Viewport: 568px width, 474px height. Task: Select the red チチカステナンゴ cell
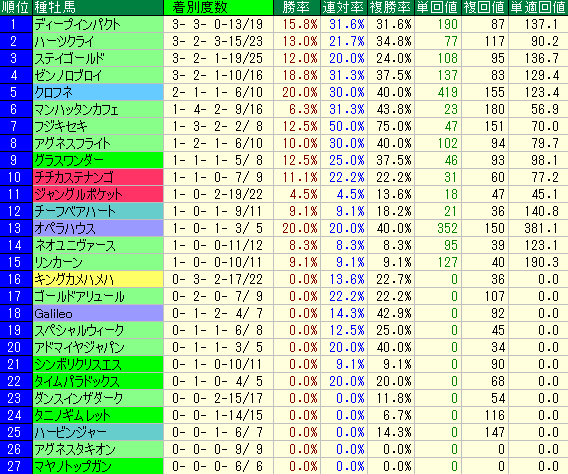pos(98,177)
